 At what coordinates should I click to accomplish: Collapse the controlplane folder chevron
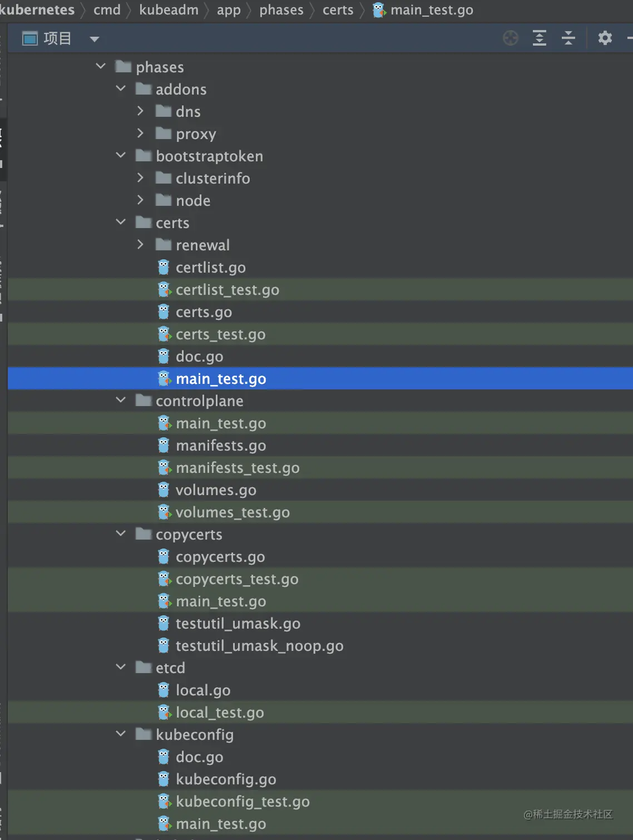[x=121, y=400]
